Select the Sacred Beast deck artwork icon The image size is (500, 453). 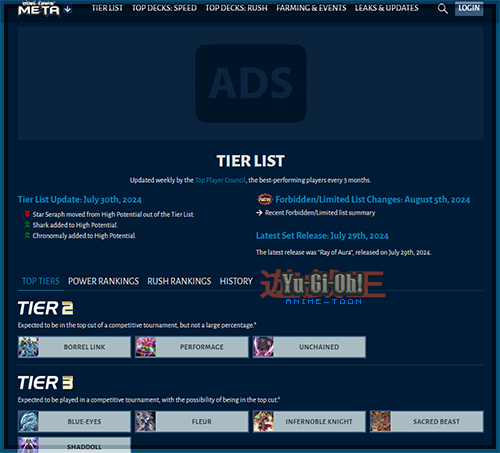point(381,421)
